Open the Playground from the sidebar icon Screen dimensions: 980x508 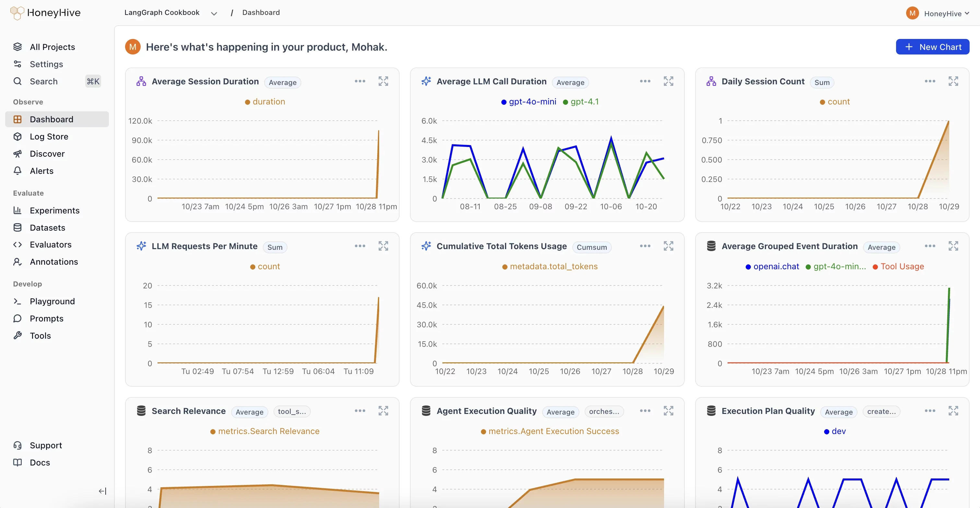pos(18,301)
